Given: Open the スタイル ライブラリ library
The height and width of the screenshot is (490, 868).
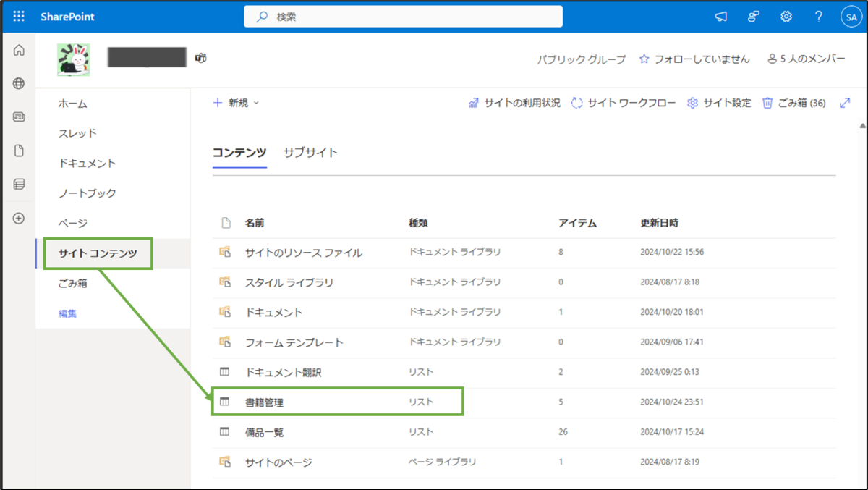Looking at the screenshot, I should 289,282.
